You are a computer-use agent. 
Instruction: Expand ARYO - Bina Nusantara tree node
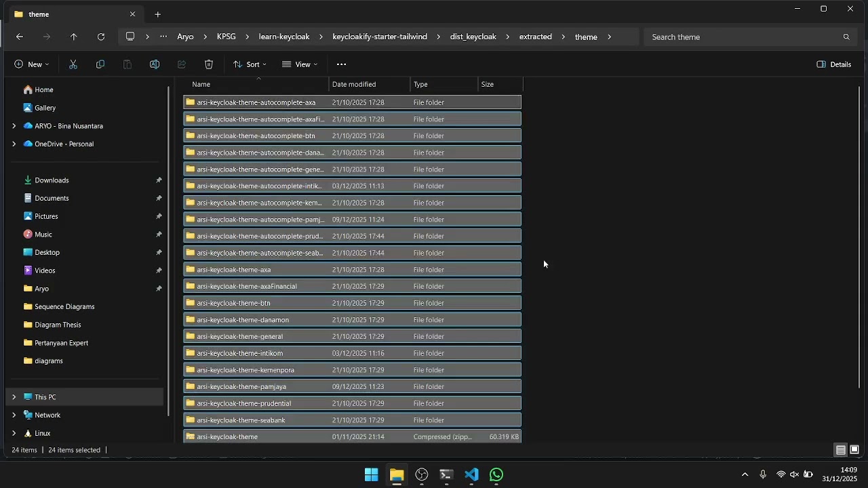14,126
